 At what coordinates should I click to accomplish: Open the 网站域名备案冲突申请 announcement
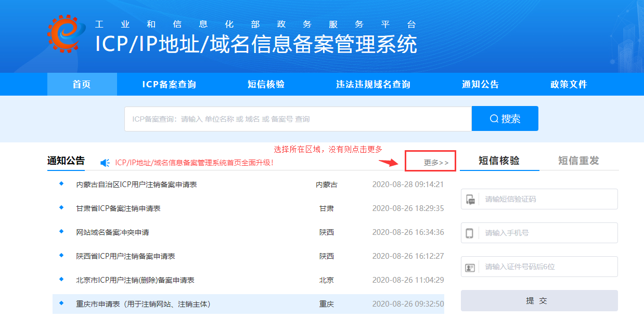click(x=113, y=232)
